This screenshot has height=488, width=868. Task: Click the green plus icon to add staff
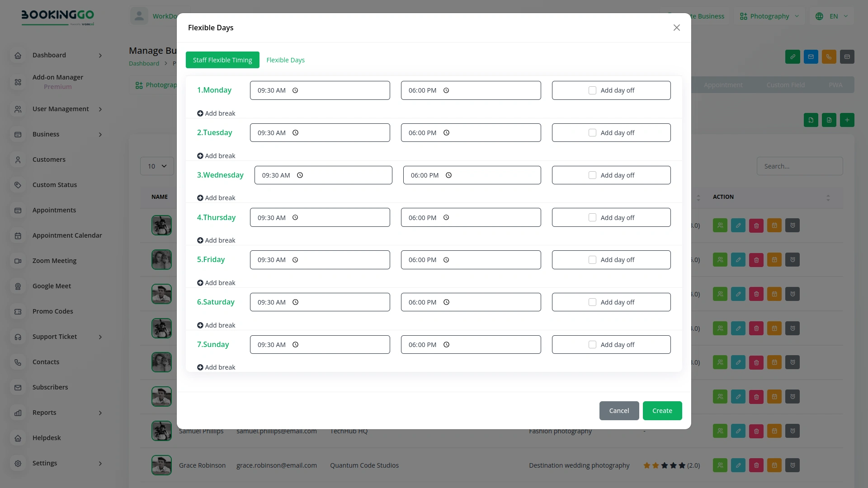pyautogui.click(x=847, y=120)
